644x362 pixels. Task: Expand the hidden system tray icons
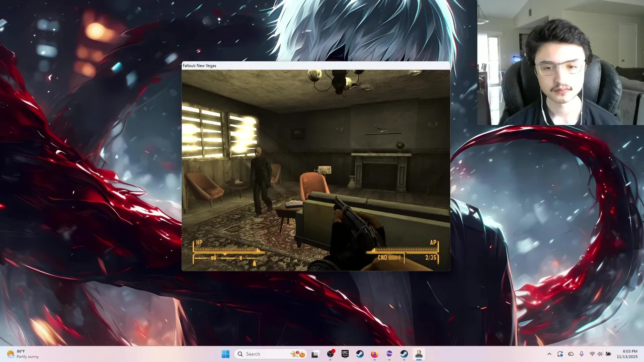549,354
